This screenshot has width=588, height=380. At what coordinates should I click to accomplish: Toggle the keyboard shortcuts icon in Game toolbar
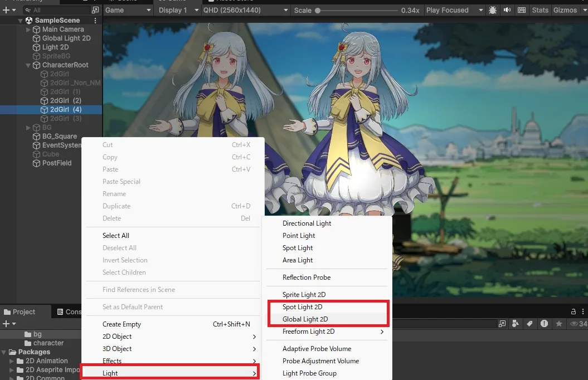click(x=522, y=10)
